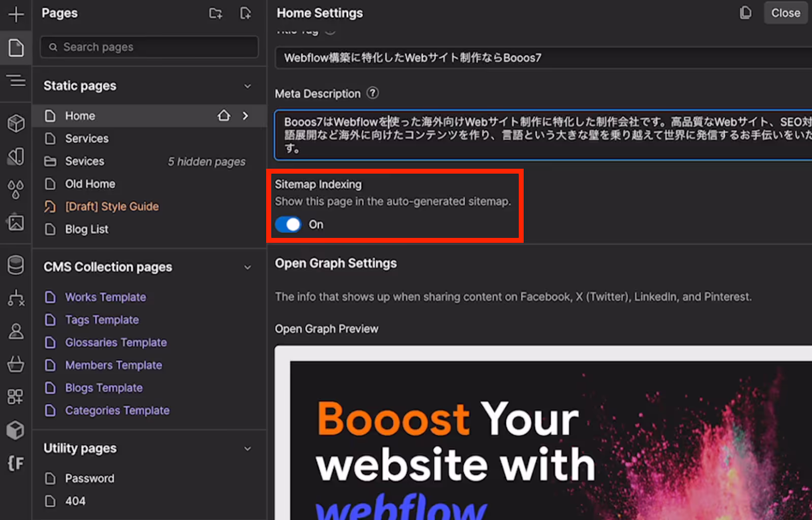Click the Title Tag input field

pos(544,58)
